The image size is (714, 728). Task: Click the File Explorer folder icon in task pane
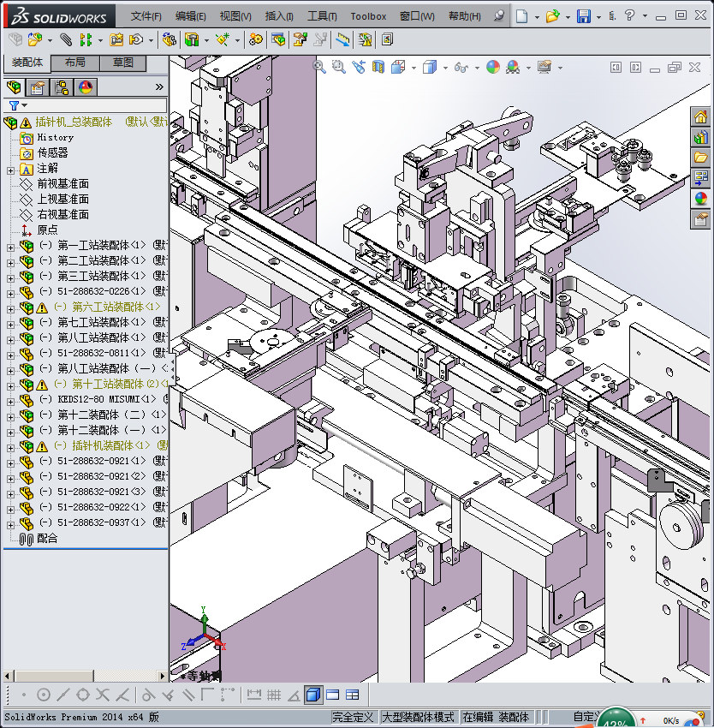(701, 158)
